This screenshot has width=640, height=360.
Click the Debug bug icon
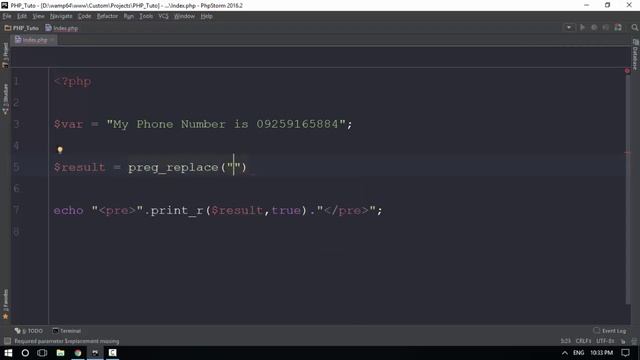click(594, 28)
